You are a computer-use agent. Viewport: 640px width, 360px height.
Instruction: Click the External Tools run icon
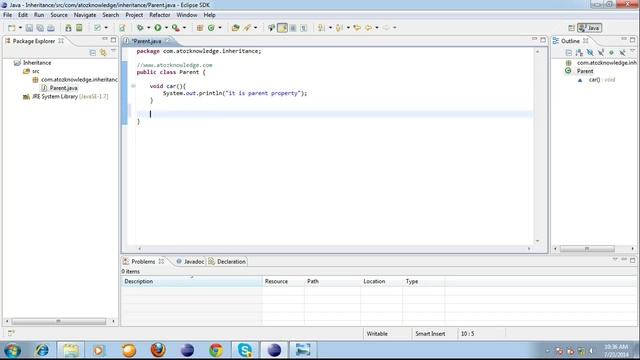pos(176,28)
